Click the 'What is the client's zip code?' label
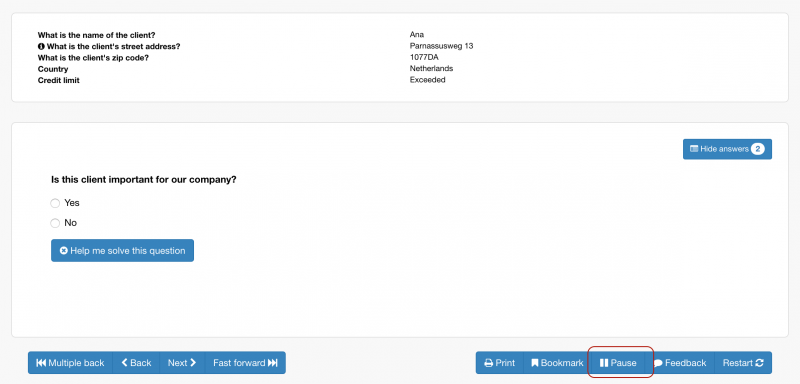This screenshot has width=800, height=384. pos(93,58)
